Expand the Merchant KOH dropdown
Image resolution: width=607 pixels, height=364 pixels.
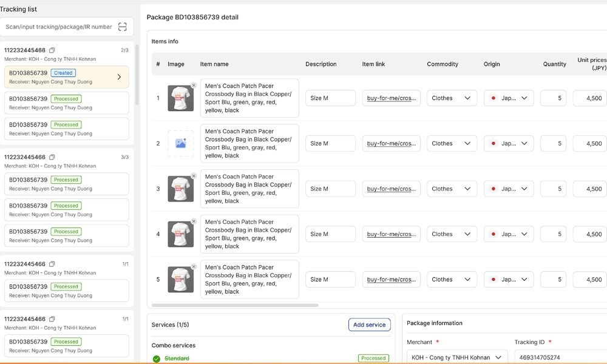point(457,357)
